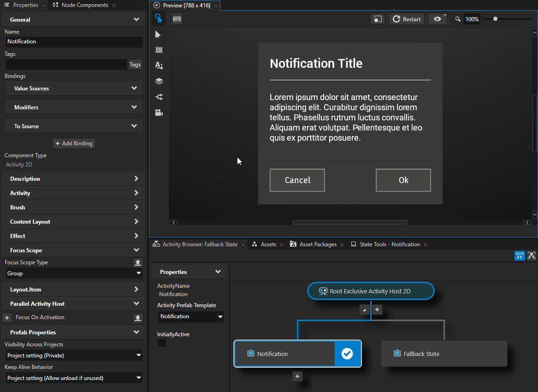Click the layers stack icon
Screen dimensions: 538x392
159,81
